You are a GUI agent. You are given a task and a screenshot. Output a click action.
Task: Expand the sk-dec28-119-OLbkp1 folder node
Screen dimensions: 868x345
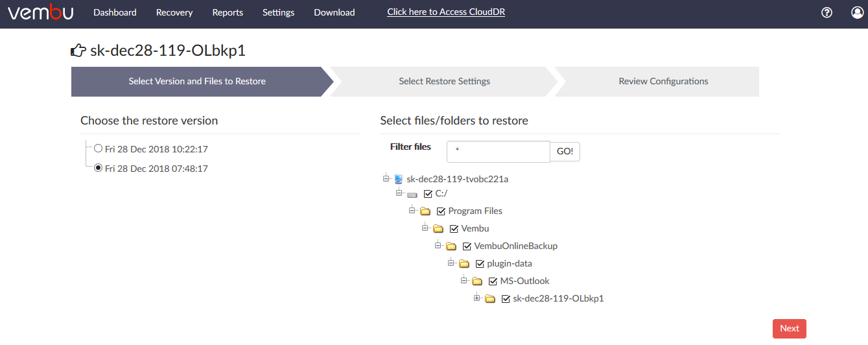point(476,298)
